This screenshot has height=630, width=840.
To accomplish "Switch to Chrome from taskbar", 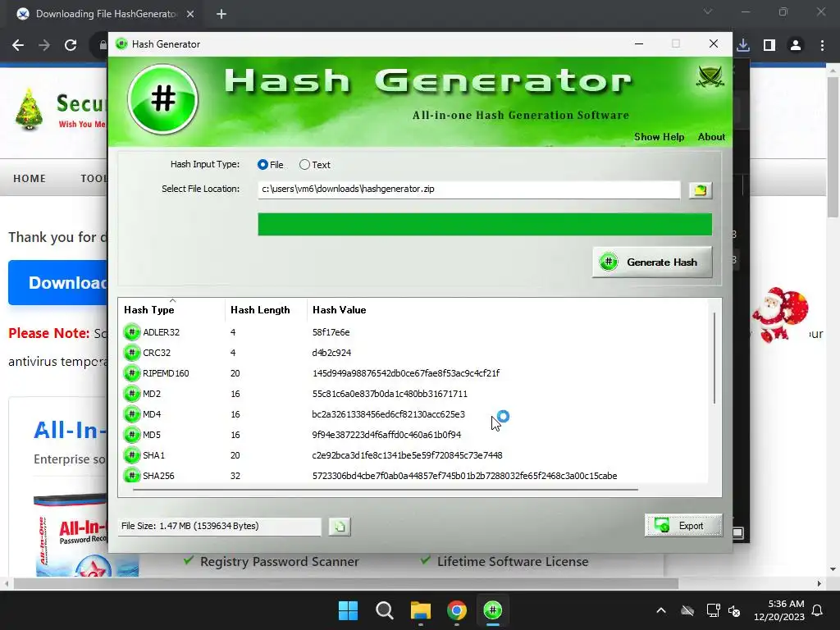I will (x=457, y=610).
